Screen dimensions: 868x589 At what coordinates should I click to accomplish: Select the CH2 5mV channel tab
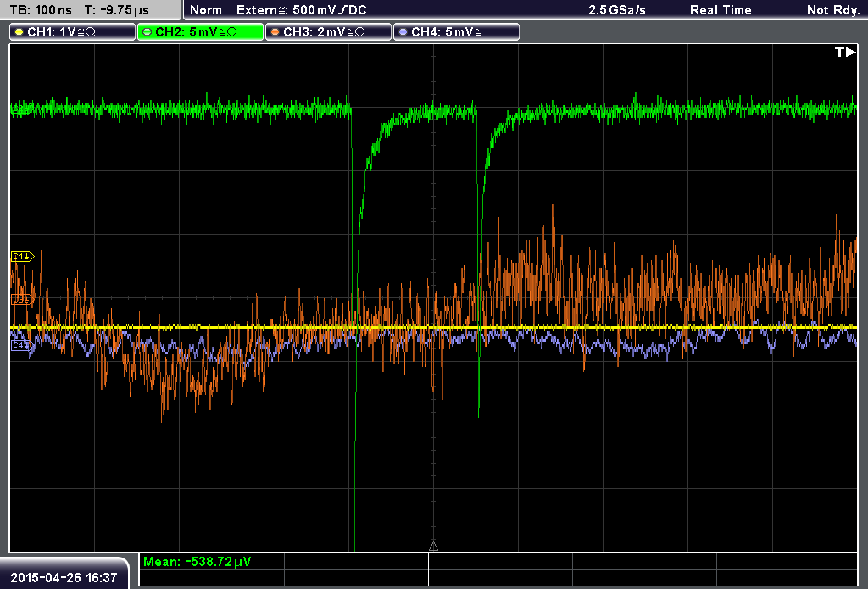[200, 32]
